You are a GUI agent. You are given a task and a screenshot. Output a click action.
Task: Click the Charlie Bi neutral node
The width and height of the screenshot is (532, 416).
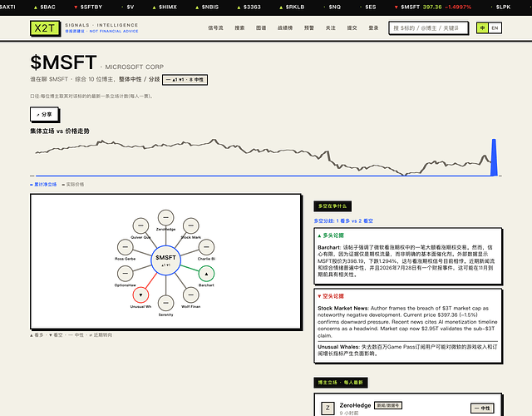206,247
